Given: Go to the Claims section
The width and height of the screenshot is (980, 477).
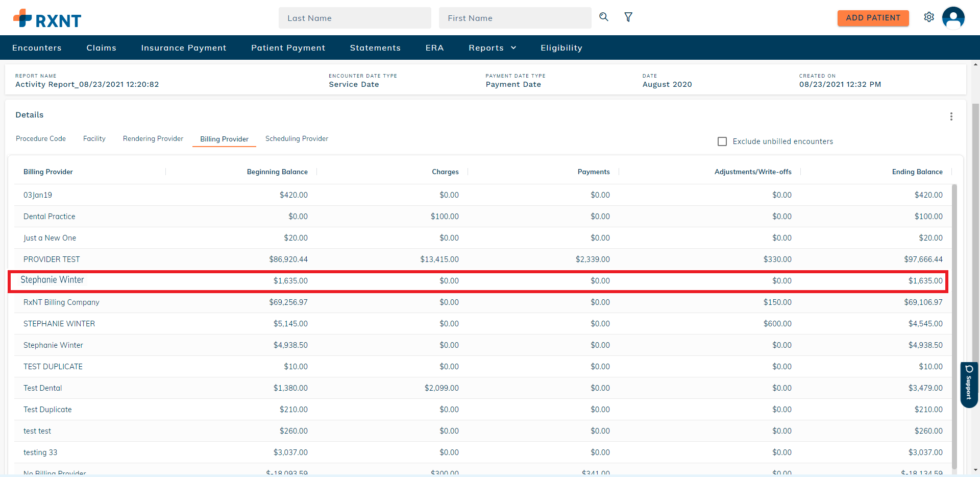Looking at the screenshot, I should pyautogui.click(x=102, y=47).
